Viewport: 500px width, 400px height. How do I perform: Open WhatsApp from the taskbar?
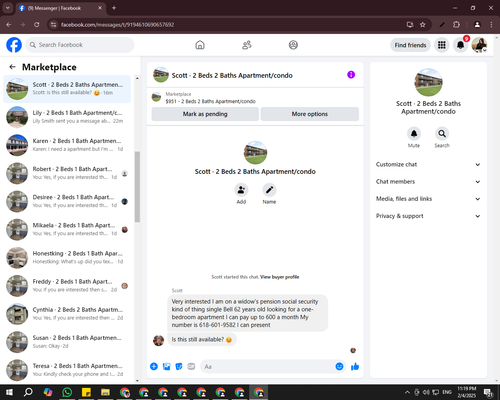coord(67,392)
